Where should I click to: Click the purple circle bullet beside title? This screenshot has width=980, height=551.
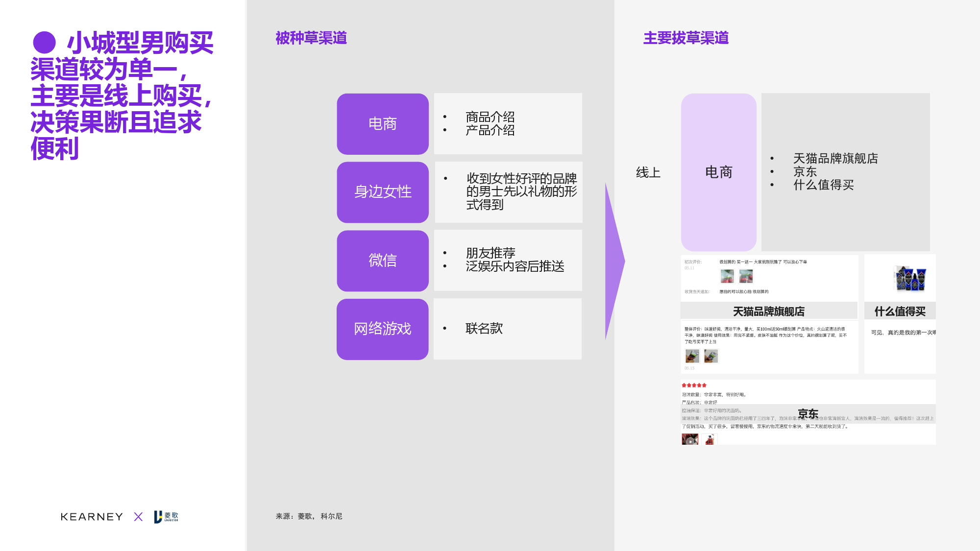coord(44,43)
